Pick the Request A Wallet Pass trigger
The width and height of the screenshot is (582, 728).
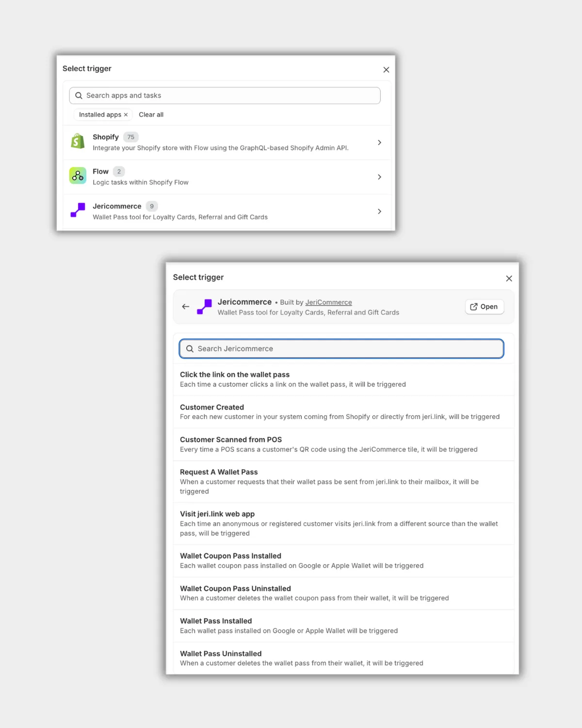tap(219, 472)
